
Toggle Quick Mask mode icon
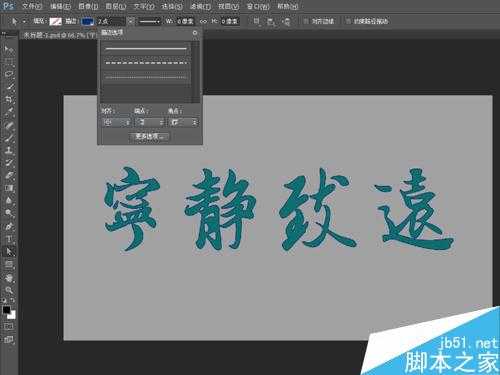[9, 326]
